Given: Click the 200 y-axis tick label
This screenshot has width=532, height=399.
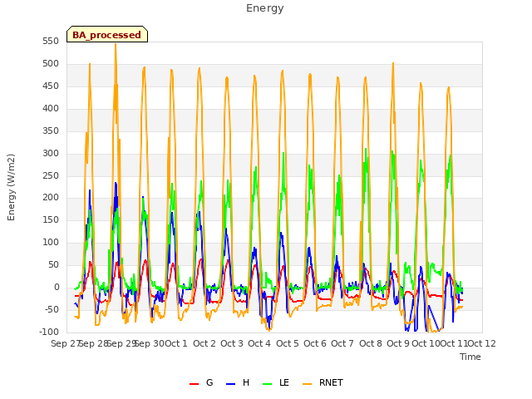Looking at the screenshot, I should coord(51,198).
